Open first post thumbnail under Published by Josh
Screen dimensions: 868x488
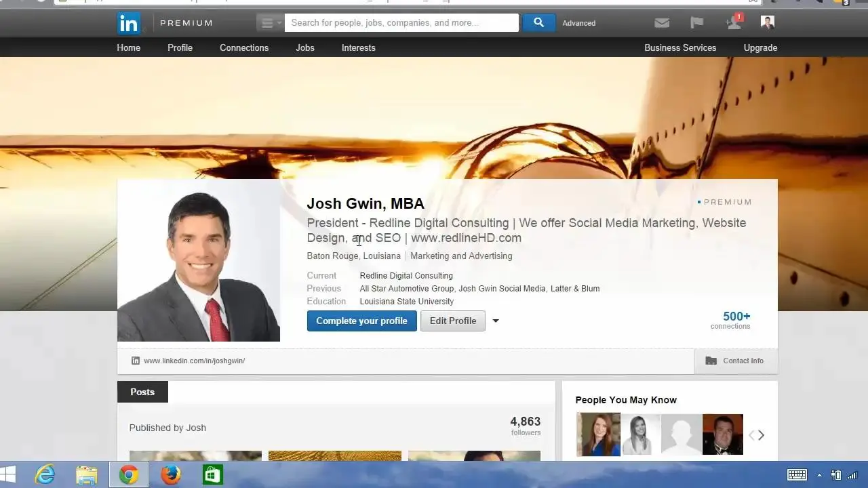pos(195,455)
